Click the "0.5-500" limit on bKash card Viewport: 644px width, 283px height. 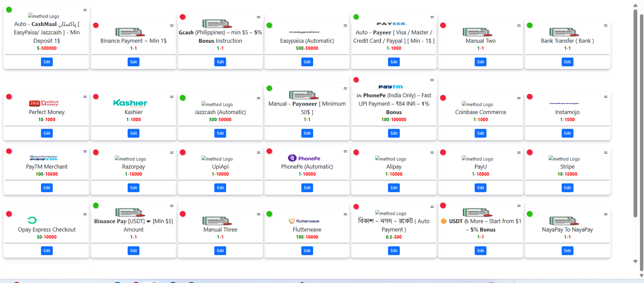click(394, 237)
